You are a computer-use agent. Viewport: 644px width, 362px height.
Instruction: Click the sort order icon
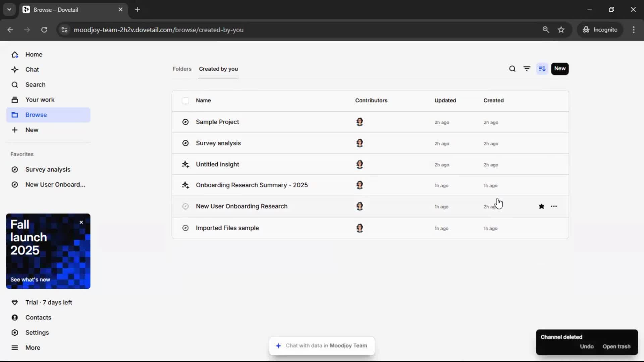tap(542, 69)
